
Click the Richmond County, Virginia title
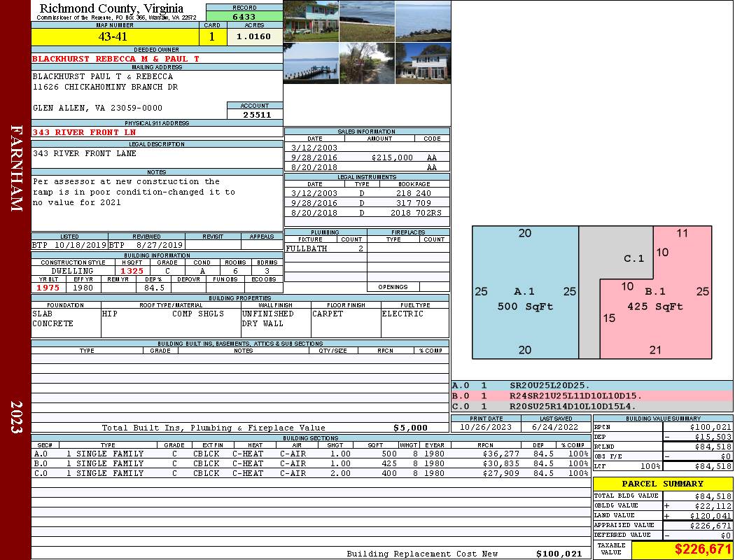point(111,8)
